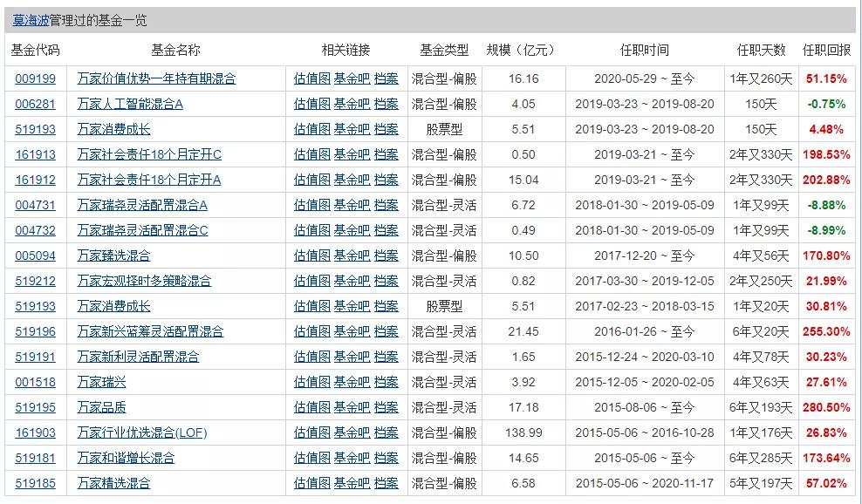
Task: Click the 任职天数 column header
Action: [761, 50]
